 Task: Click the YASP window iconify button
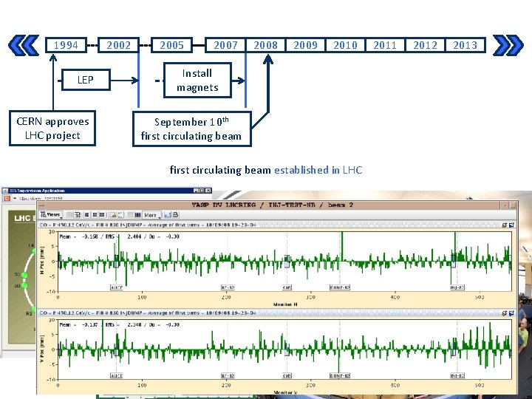505,205
